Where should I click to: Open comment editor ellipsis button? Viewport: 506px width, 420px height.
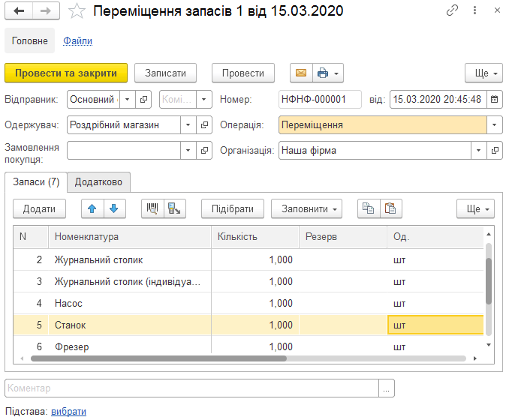click(x=387, y=388)
